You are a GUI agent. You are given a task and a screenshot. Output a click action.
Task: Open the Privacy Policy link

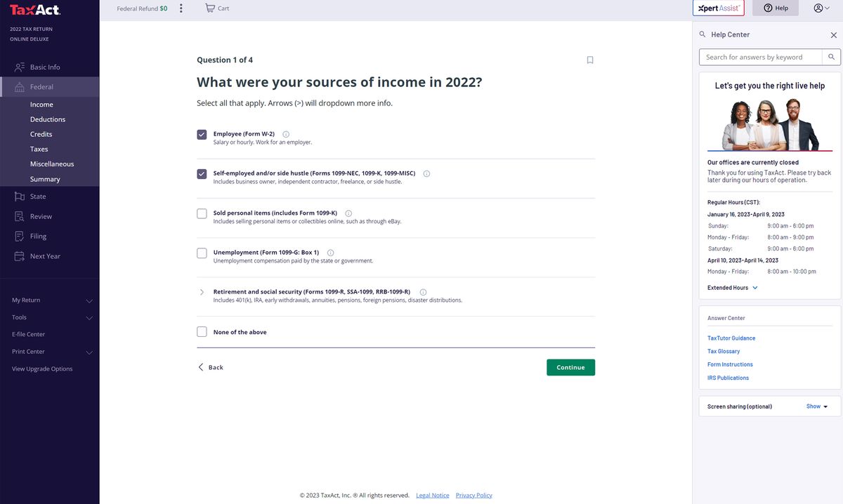[473, 495]
